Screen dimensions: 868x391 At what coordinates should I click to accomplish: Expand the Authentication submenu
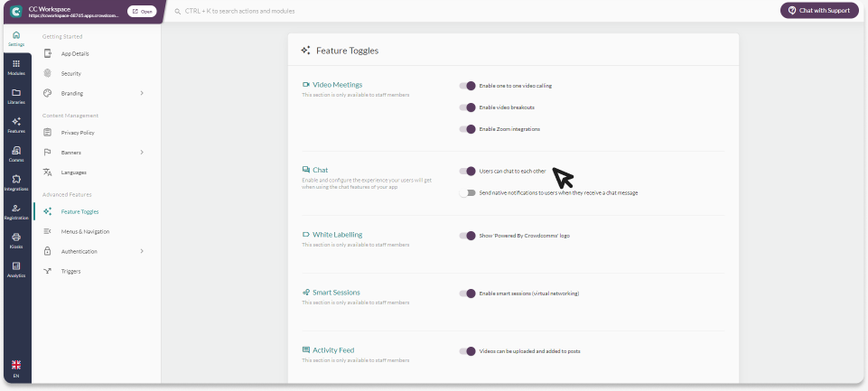click(x=142, y=251)
